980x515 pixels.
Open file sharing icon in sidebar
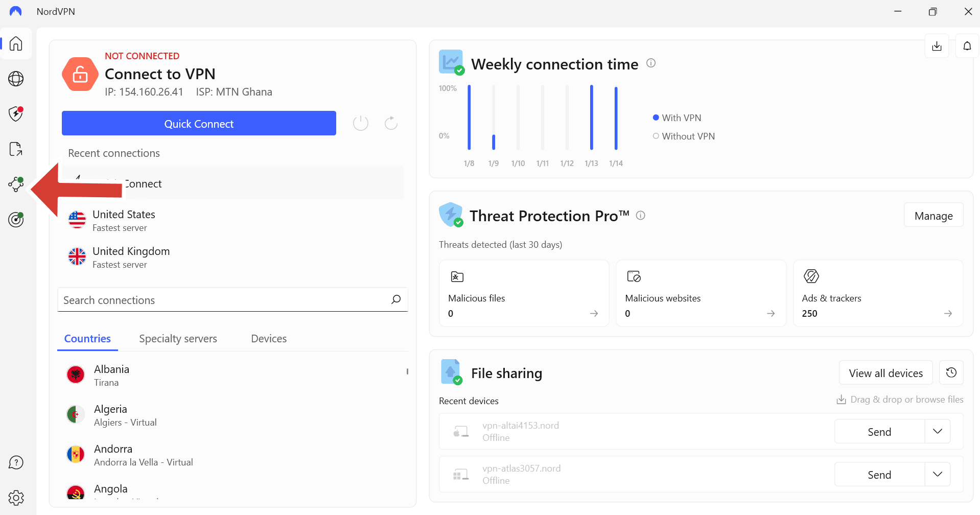pyautogui.click(x=16, y=149)
